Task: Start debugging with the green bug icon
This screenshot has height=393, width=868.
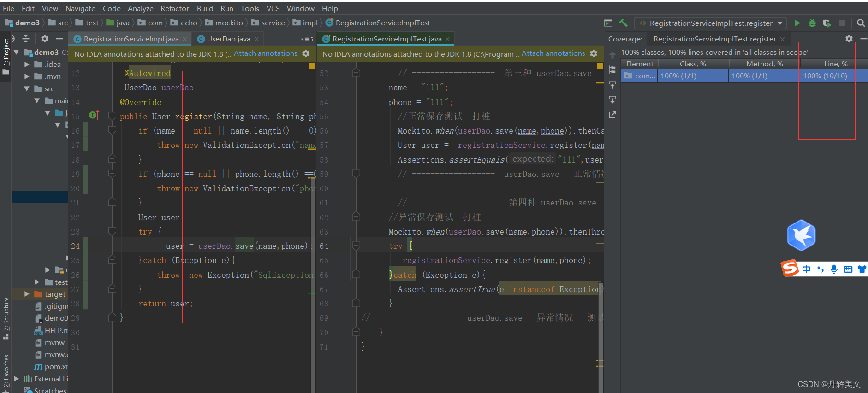Action: (812, 23)
